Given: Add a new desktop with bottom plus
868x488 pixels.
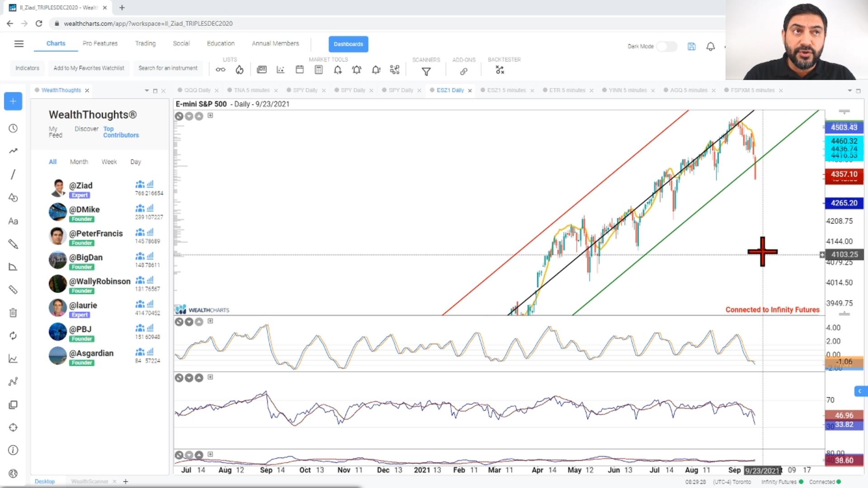Looking at the screenshot, I should (126, 482).
